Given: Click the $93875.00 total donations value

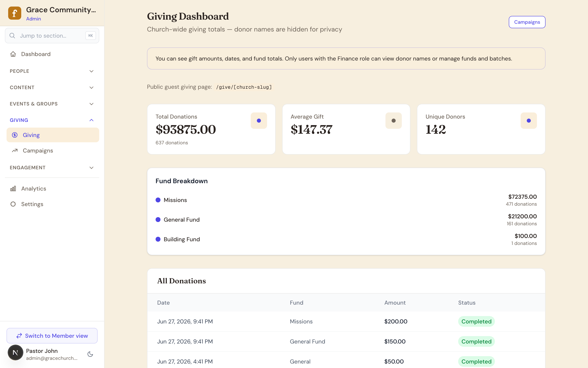Looking at the screenshot, I should tap(186, 129).
